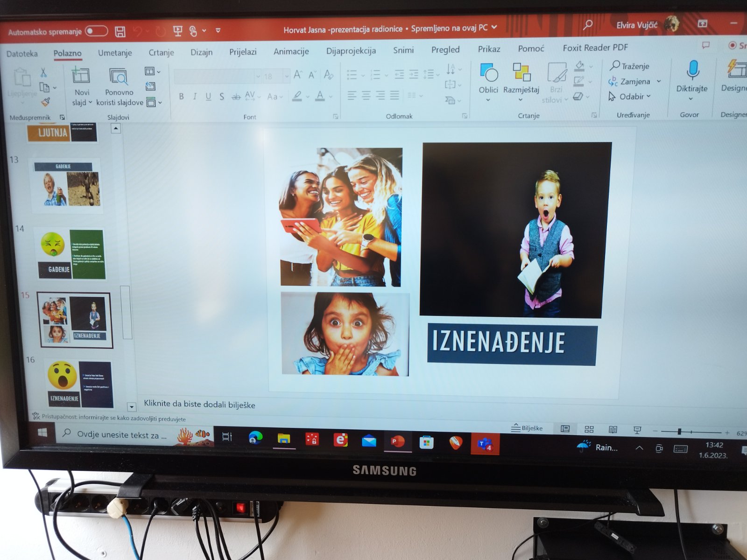Screen dimensions: 747x560
Task: Click the Increase Font Size icon
Action: pyautogui.click(x=297, y=75)
